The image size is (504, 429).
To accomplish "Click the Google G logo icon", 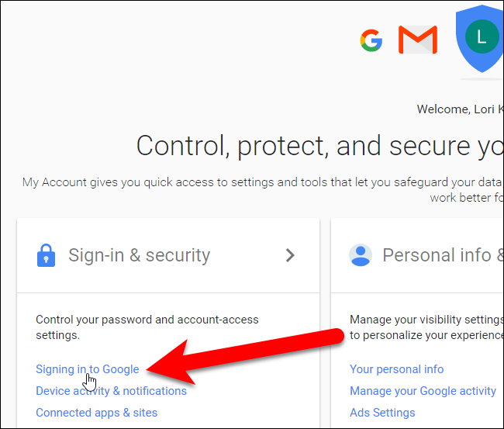I will [371, 40].
